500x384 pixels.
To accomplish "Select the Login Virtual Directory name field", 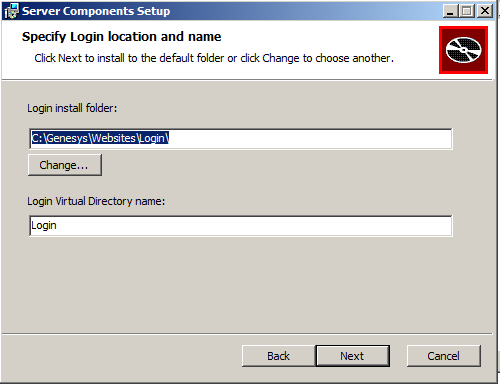I will [241, 226].
